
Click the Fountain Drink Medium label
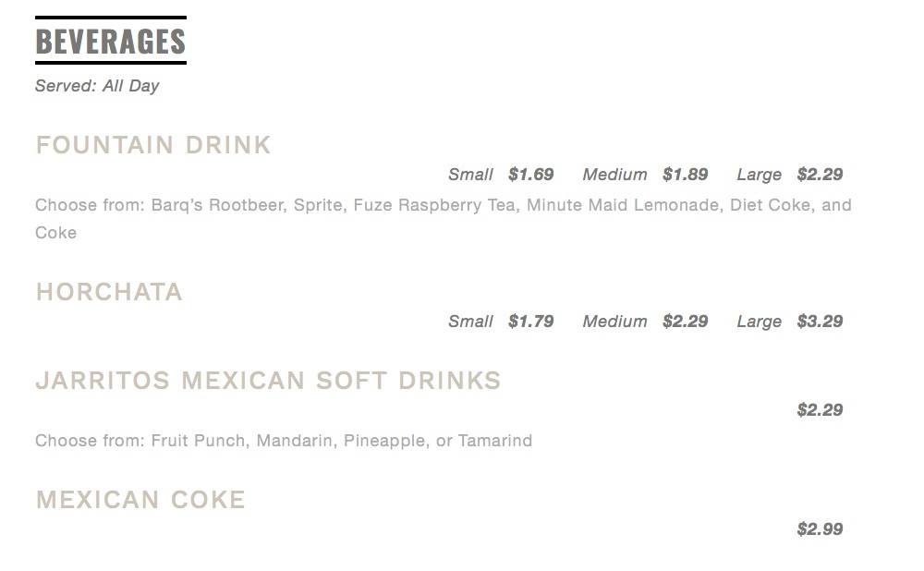pyautogui.click(x=614, y=175)
